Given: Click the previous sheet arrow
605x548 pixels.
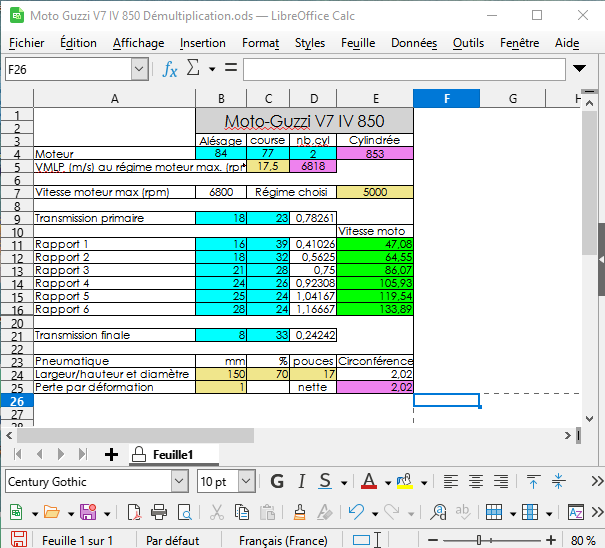Looking at the screenshot, I should [39, 454].
